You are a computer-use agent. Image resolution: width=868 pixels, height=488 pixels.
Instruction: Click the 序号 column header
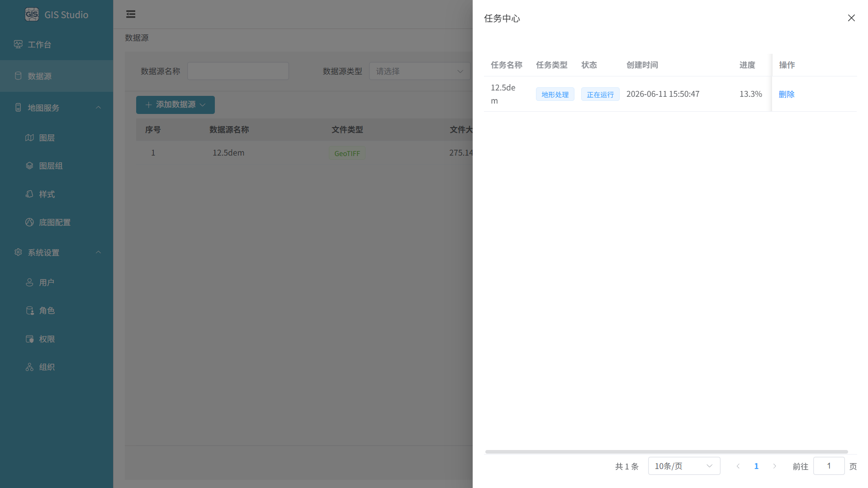[153, 130]
